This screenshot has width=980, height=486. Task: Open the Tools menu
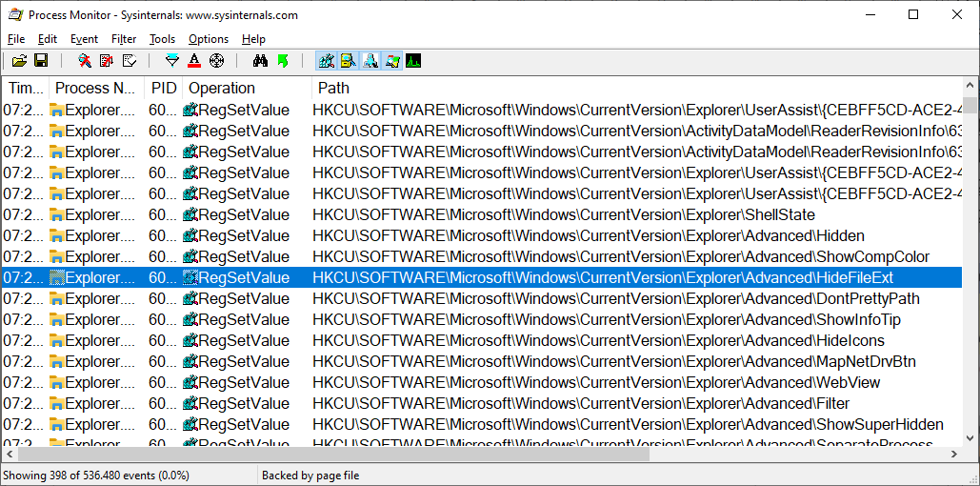pos(163,39)
